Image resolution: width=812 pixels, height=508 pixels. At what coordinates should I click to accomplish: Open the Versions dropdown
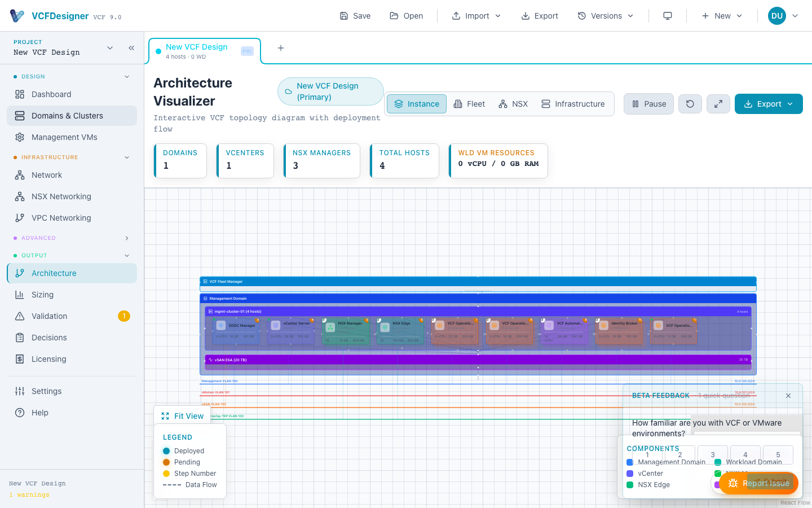click(606, 16)
